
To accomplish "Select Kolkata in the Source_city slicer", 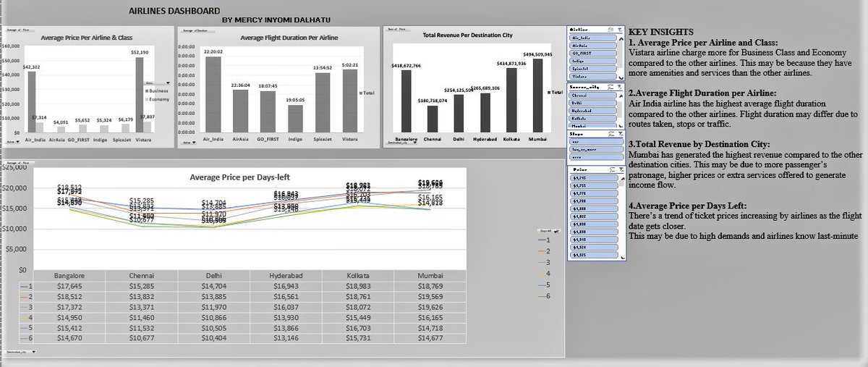I will pos(593,118).
